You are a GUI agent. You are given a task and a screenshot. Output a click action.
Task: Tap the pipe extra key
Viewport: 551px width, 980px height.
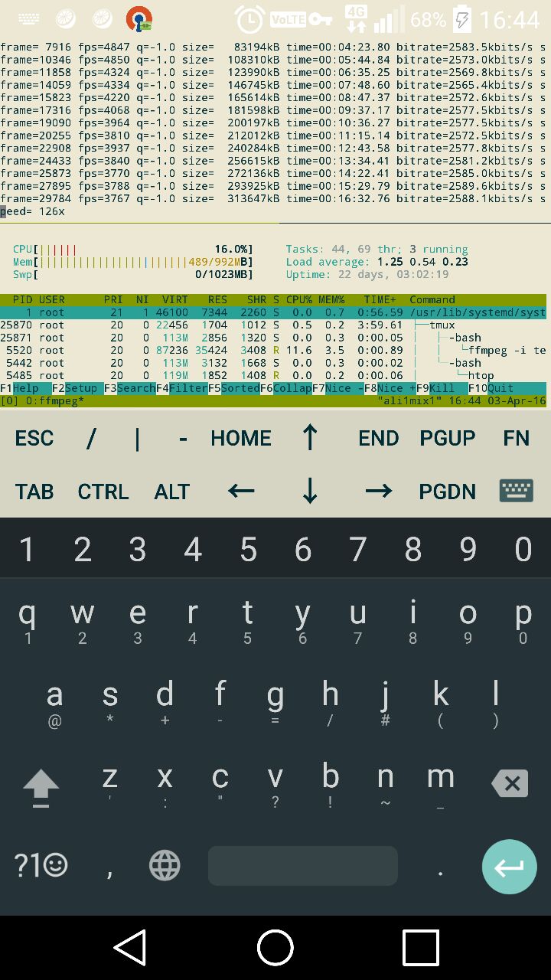pyautogui.click(x=138, y=438)
